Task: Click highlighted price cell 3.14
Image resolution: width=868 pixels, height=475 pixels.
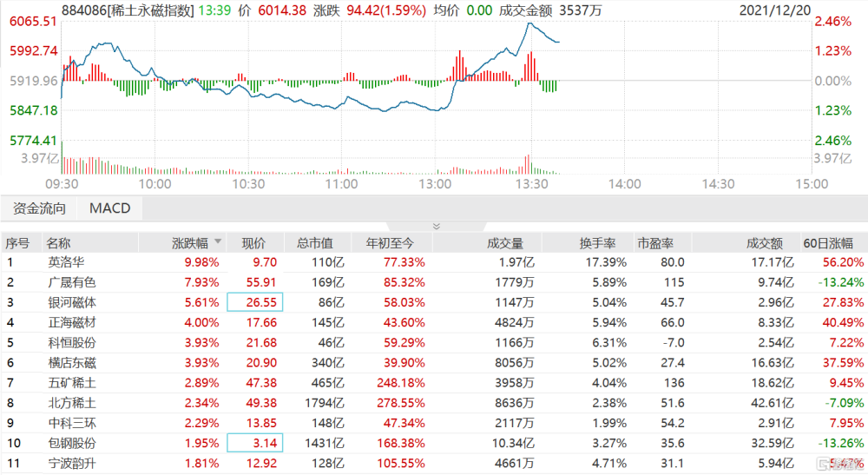Action: (x=255, y=444)
